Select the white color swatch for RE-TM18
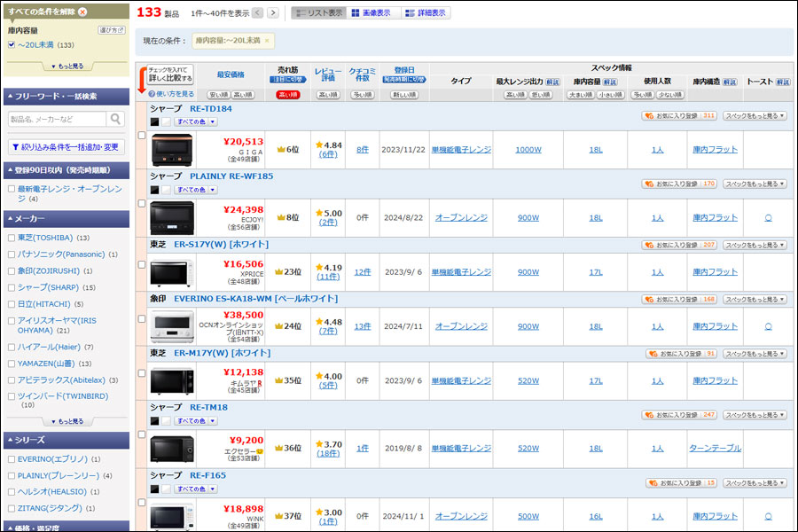This screenshot has height=532, width=798. point(166,421)
